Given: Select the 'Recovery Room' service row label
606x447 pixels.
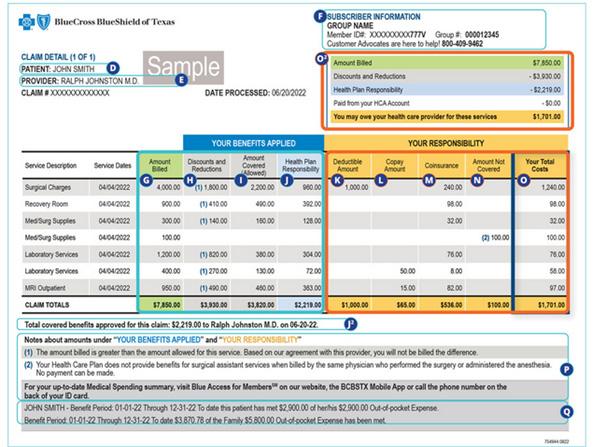Looking at the screenshot, I should (x=46, y=204).
